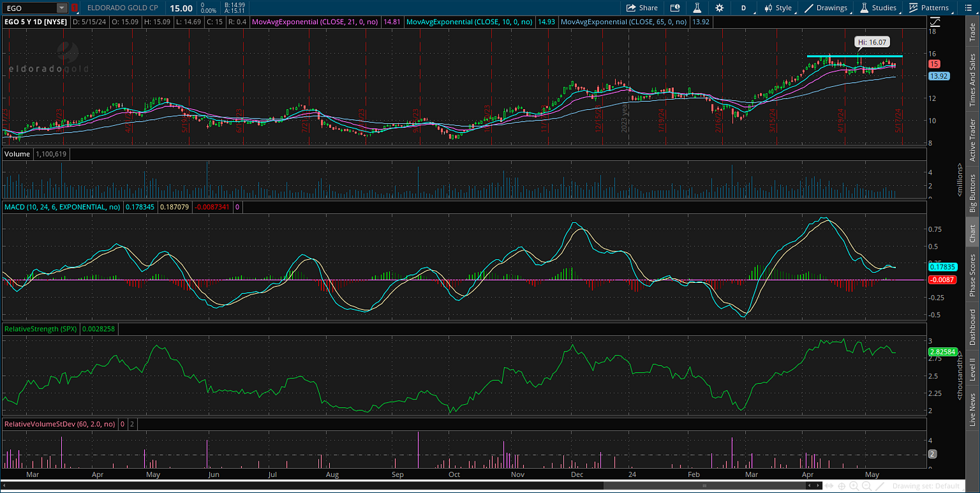The width and height of the screenshot is (980, 493).
Task: Open the Drawings menu
Action: click(827, 8)
